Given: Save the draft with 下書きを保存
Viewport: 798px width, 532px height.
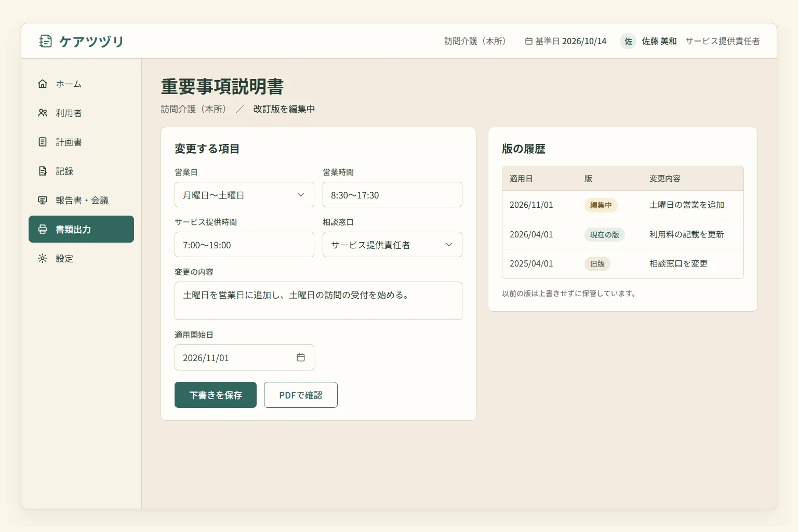Looking at the screenshot, I should click(216, 395).
